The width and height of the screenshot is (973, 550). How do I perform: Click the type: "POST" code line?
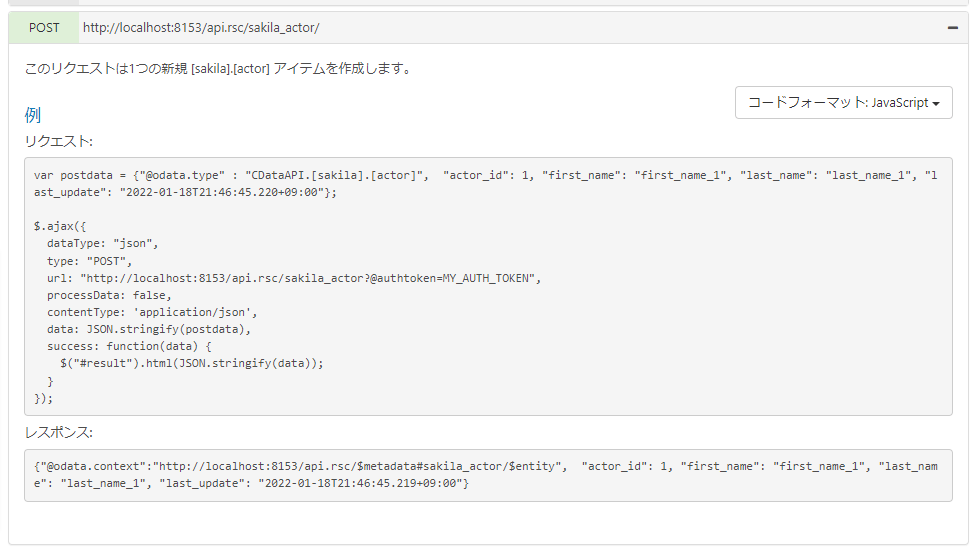tap(89, 260)
